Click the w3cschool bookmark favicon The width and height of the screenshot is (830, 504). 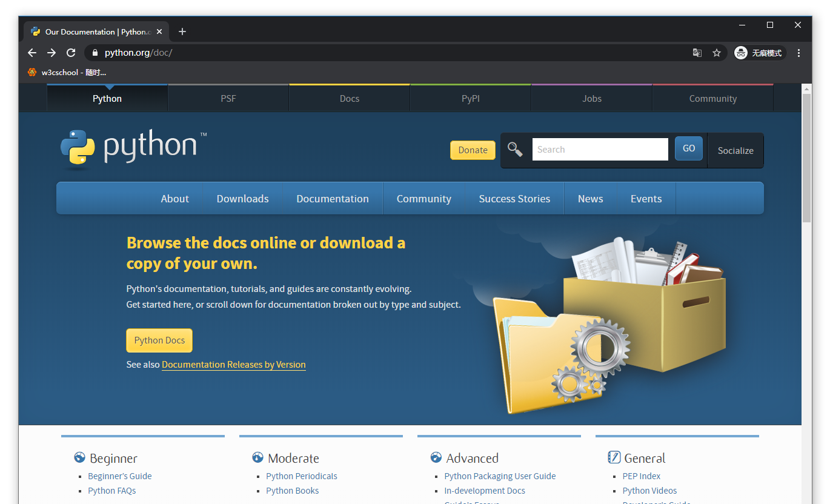click(32, 72)
